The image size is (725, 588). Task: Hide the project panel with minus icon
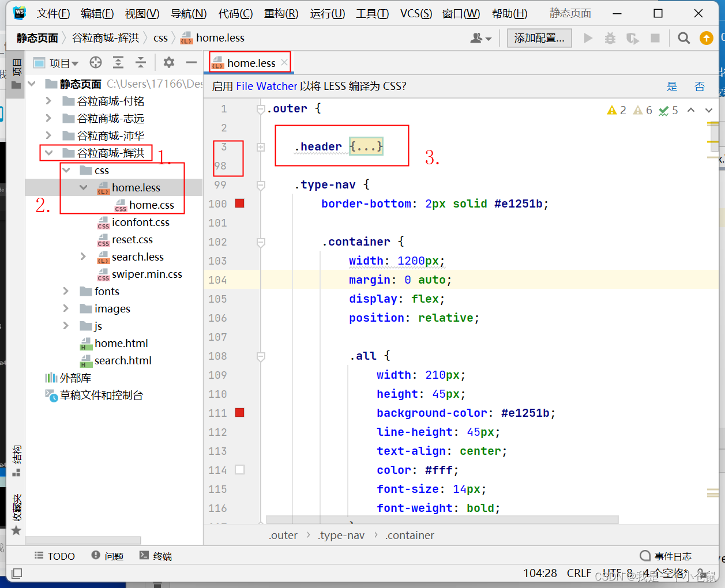191,62
